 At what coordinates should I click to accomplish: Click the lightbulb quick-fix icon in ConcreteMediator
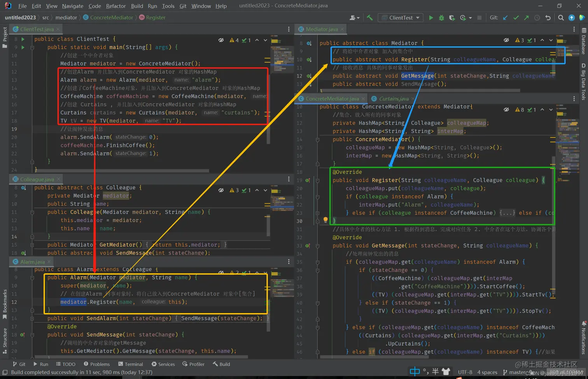point(325,220)
